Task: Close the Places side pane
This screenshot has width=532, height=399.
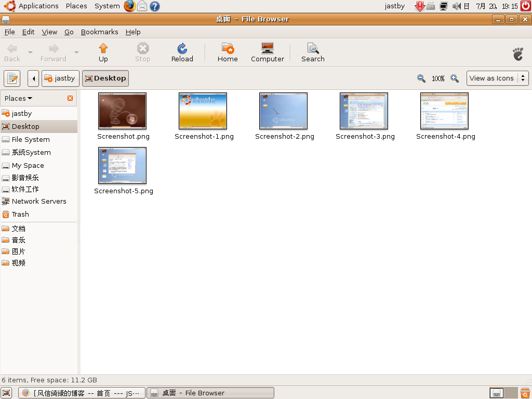Action: 70,98
